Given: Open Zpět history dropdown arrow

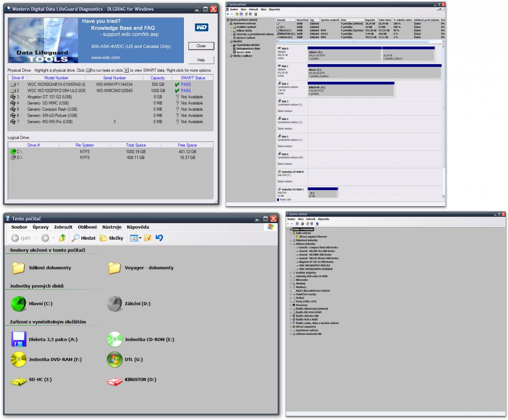Looking at the screenshot, I should pyautogui.click(x=35, y=238).
